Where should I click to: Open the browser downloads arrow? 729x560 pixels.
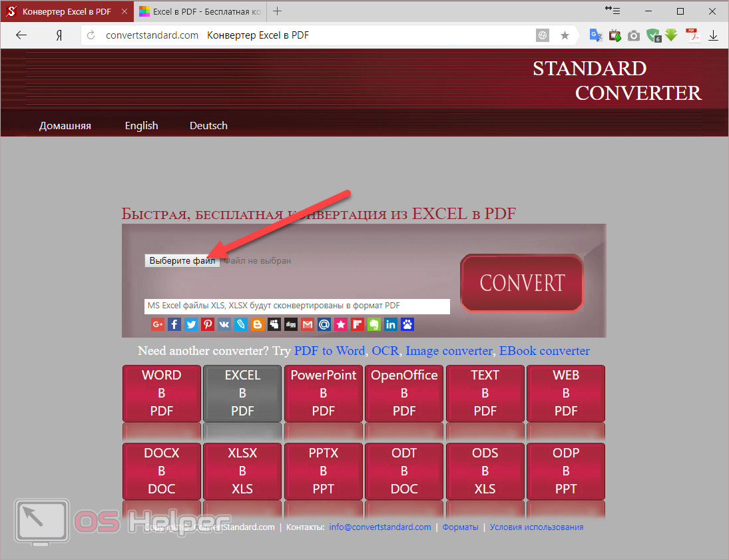pyautogui.click(x=714, y=36)
